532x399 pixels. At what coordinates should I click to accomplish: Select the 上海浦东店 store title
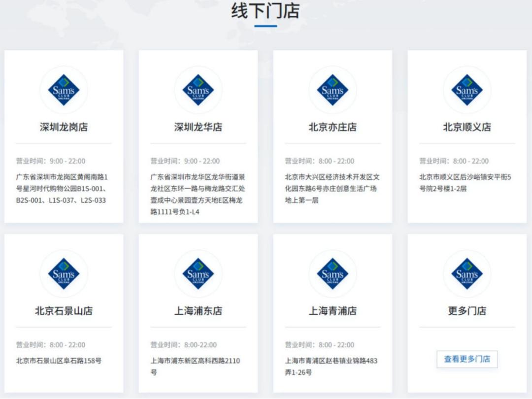pyautogui.click(x=198, y=311)
